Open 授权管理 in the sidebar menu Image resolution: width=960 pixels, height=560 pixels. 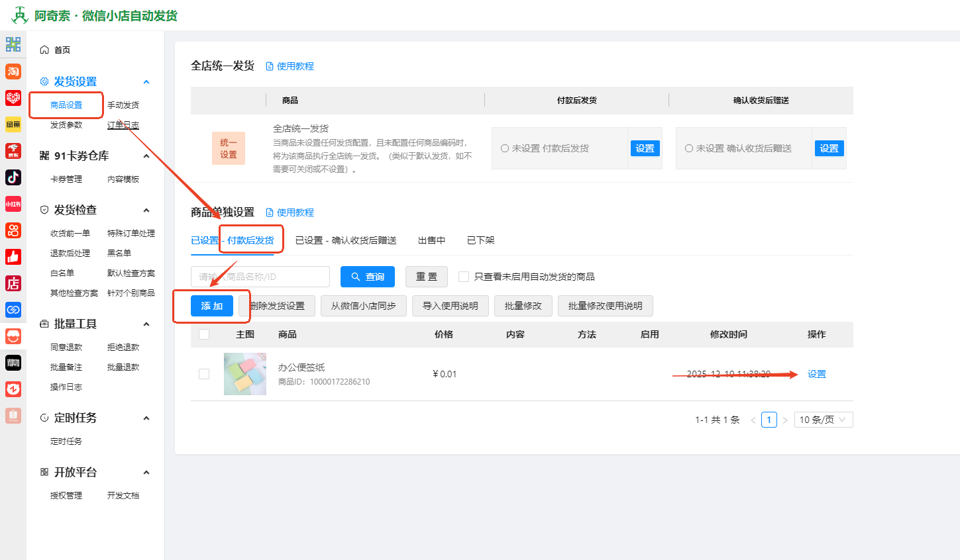pos(66,496)
